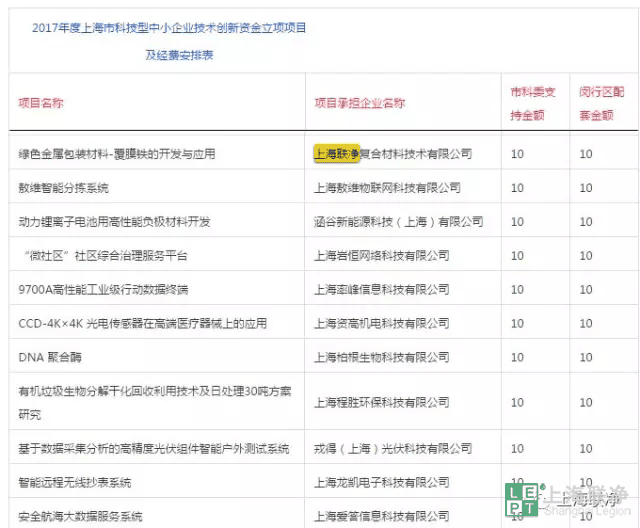Click the '项目承担企业名称' column header
This screenshot has width=640, height=528.
pyautogui.click(x=360, y=103)
